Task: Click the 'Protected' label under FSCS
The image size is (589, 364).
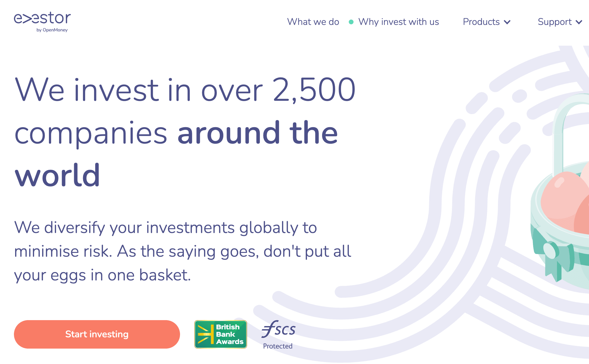Action: [x=278, y=346]
